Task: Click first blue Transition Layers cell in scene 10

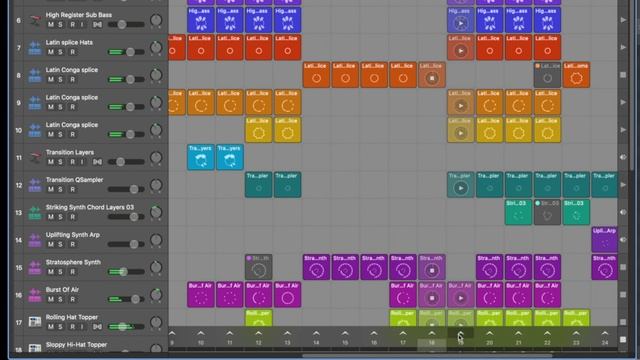Action: point(201,157)
